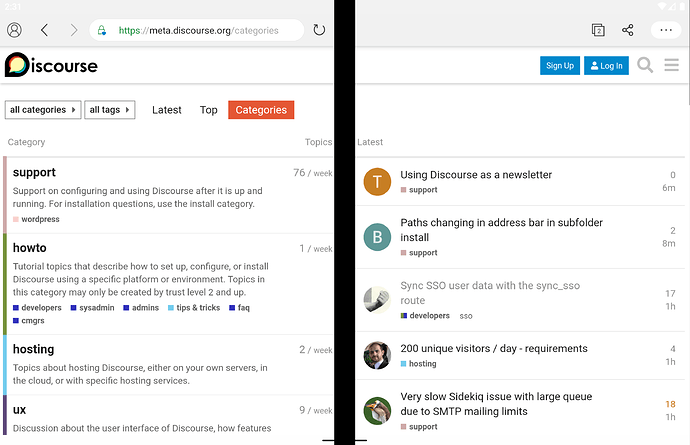Click support badge under Paths changing topic
This screenshot has width=690, height=445.
[x=419, y=253]
